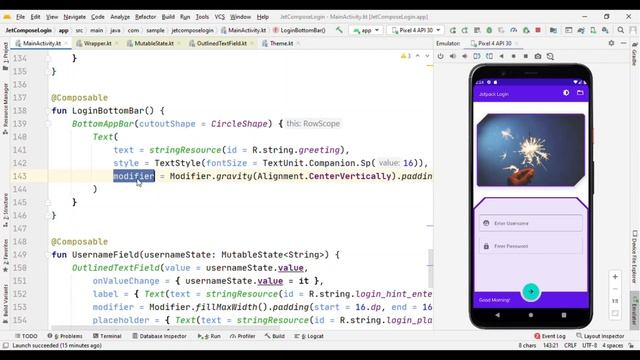
Task: Click the Enter Username field in emulator
Action: pos(531,223)
